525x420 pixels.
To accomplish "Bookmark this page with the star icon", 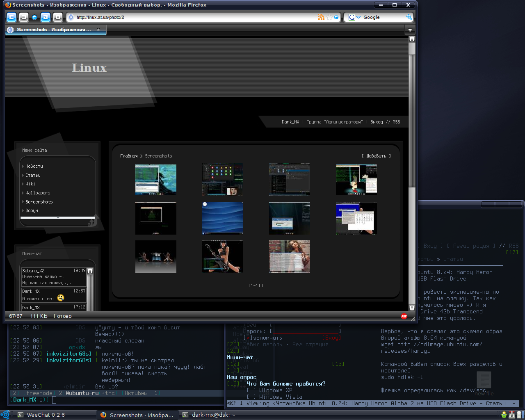I will point(329,17).
